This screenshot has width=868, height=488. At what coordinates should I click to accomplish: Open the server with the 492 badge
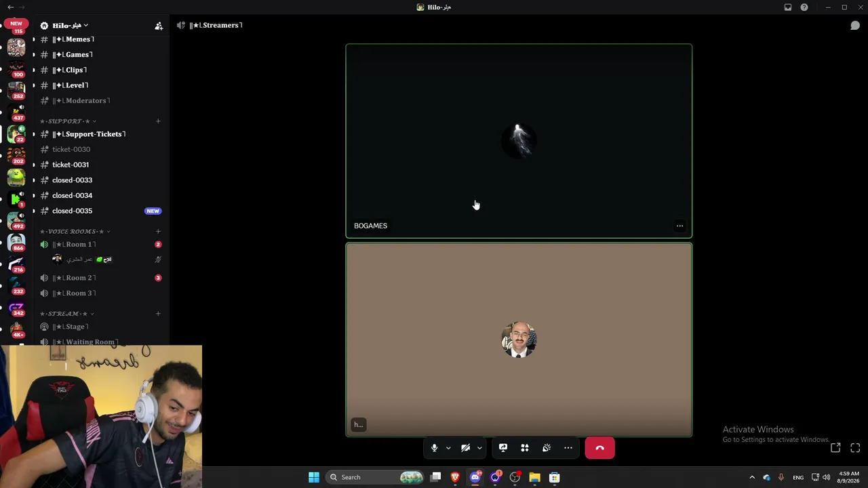(x=16, y=220)
